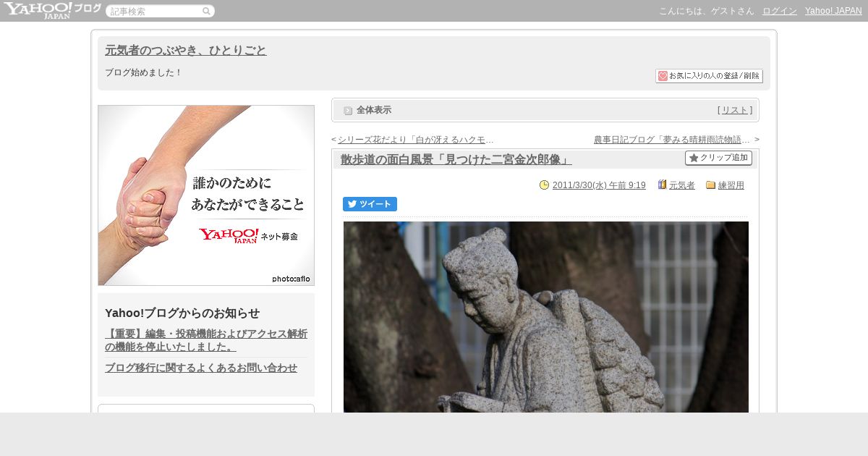Go to the Yahoo! JAPAN header link
The image size is (868, 456).
pyautogui.click(x=833, y=11)
